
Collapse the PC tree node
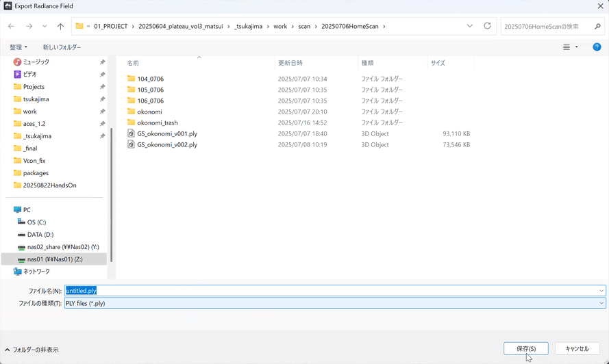tap(7, 210)
